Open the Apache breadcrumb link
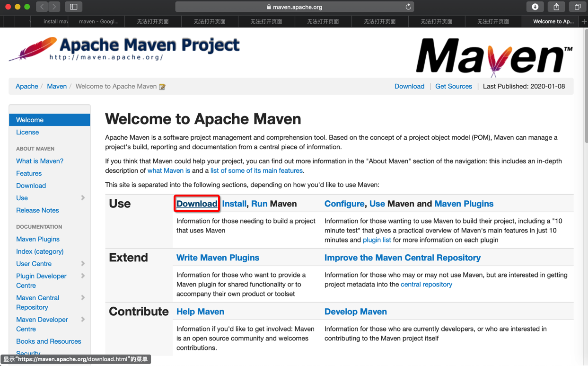Image resolution: width=588 pixels, height=366 pixels. pos(27,86)
